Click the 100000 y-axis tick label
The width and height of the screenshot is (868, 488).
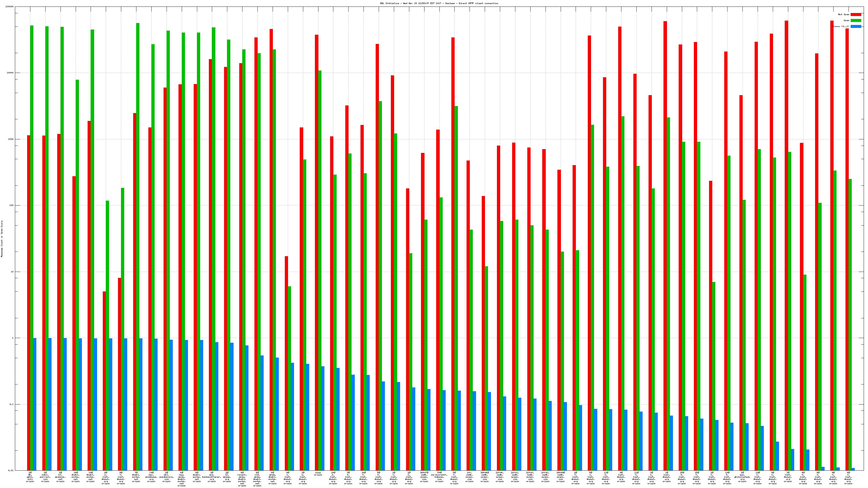pos(10,7)
